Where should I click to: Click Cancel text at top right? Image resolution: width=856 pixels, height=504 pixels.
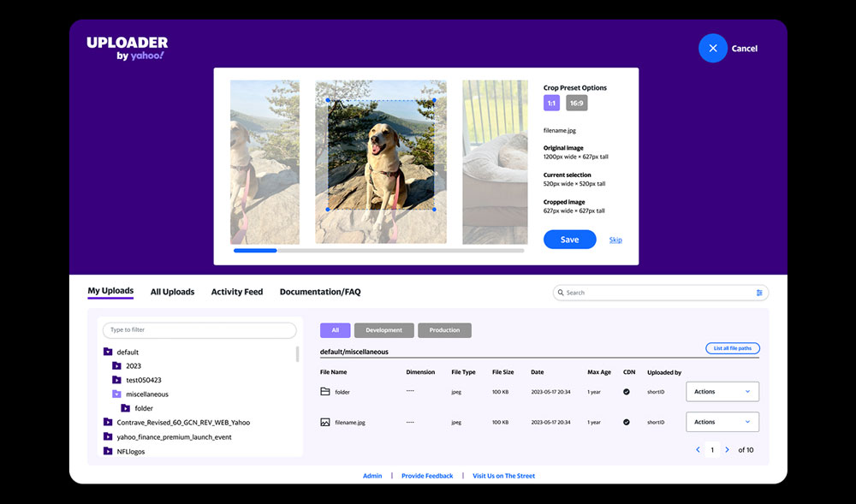(x=744, y=49)
